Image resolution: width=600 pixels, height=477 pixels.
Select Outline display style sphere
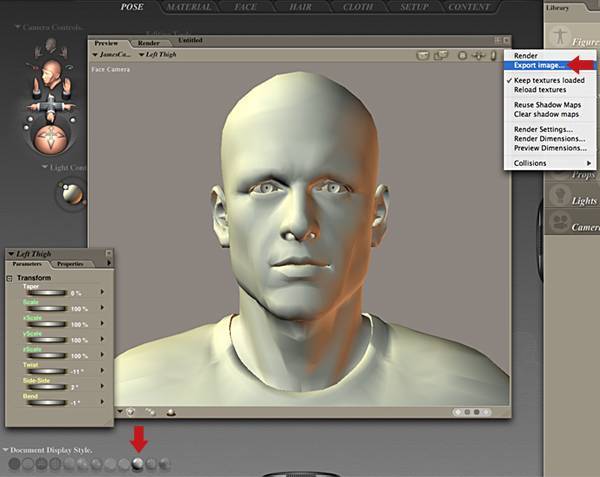coord(28,464)
